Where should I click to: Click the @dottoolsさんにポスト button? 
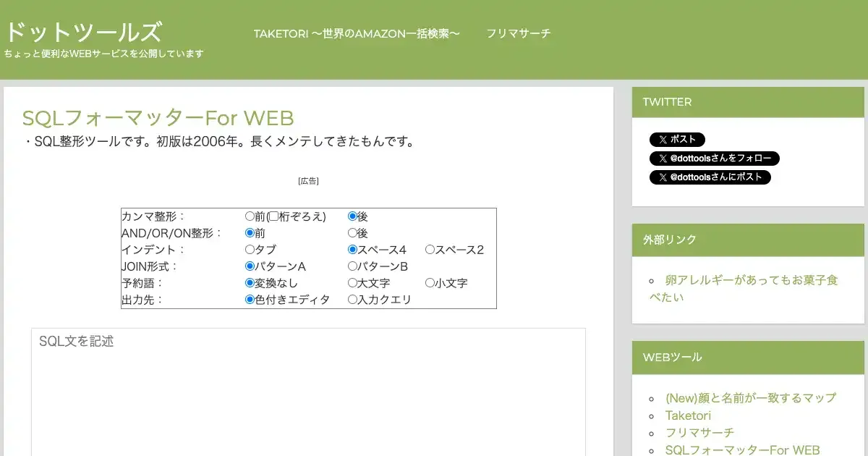pyautogui.click(x=710, y=177)
